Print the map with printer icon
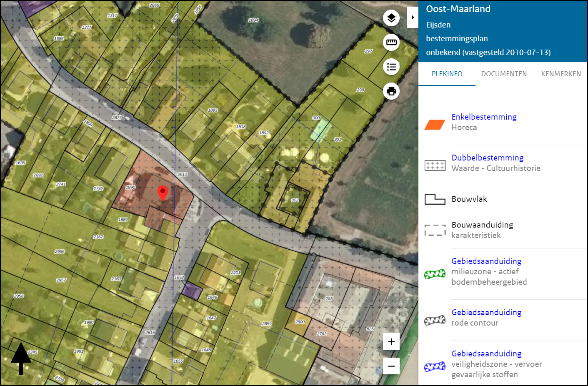The image size is (588, 386). pos(391,91)
